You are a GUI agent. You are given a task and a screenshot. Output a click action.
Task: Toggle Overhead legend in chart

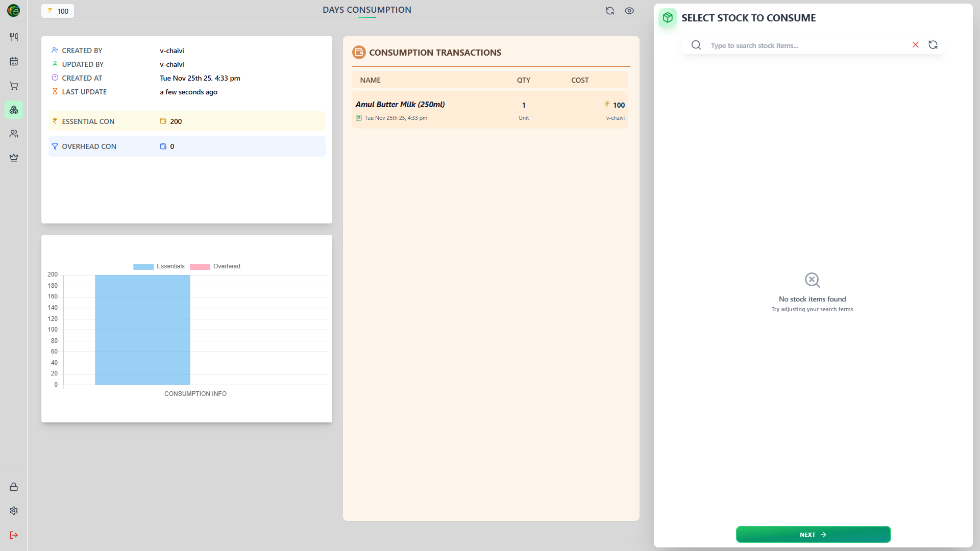[215, 266]
